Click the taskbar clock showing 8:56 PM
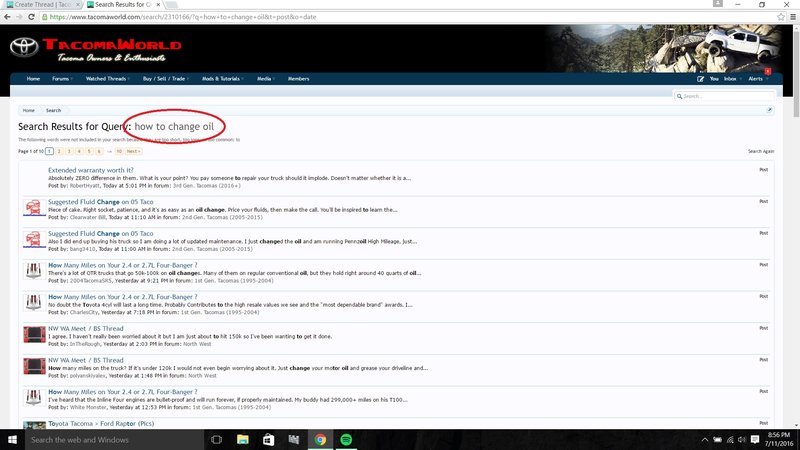This screenshot has height=450, width=800. point(779,439)
